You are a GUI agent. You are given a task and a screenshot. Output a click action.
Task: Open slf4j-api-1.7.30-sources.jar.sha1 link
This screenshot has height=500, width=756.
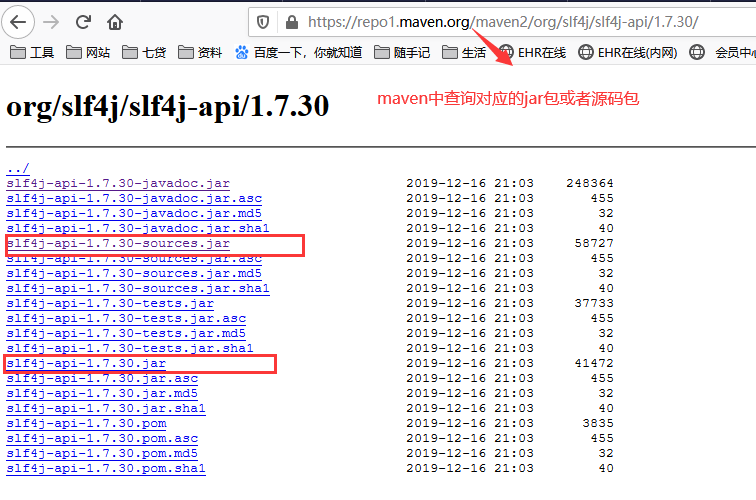138,288
